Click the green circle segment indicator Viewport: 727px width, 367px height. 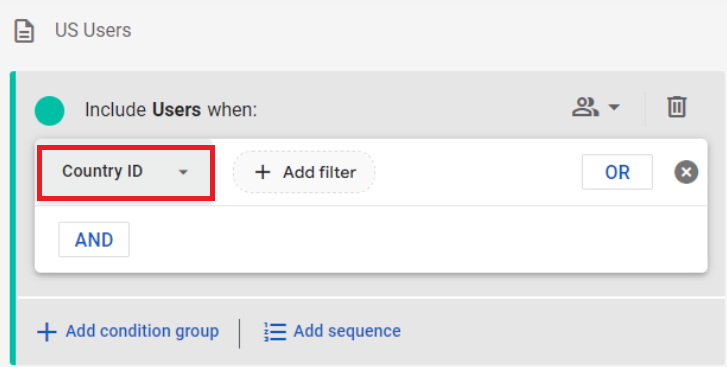(x=50, y=111)
